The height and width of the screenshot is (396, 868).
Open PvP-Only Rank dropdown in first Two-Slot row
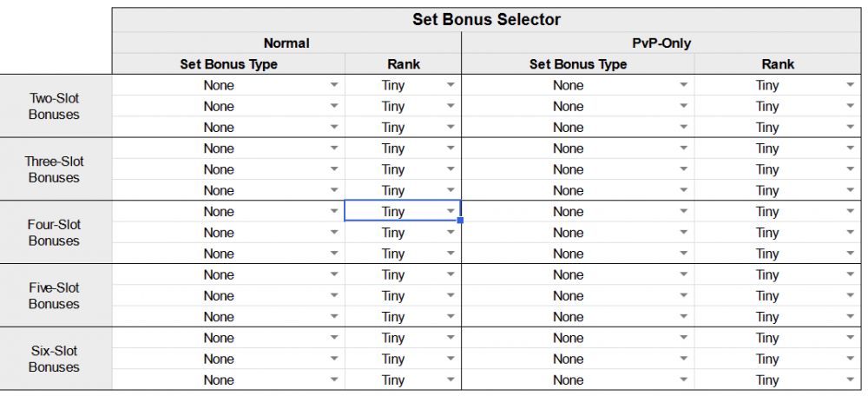(x=850, y=85)
